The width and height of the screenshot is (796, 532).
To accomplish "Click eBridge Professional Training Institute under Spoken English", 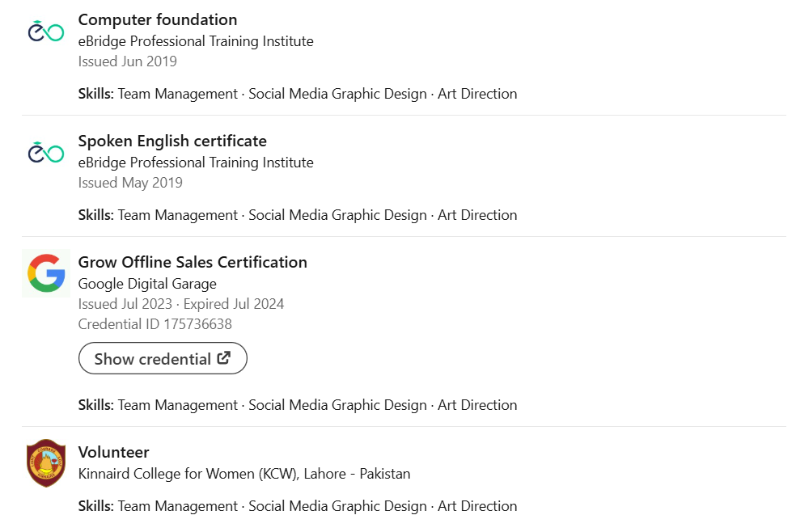I will (196, 162).
